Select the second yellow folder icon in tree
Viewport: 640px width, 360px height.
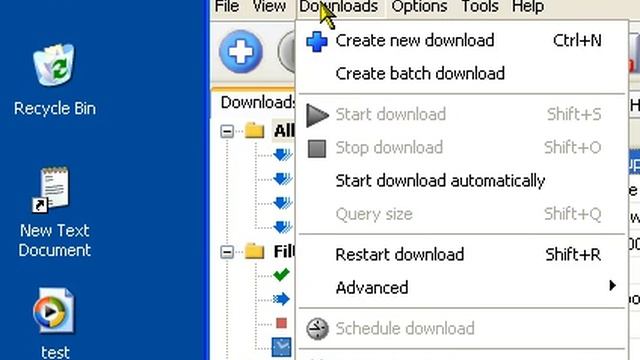coord(255,250)
